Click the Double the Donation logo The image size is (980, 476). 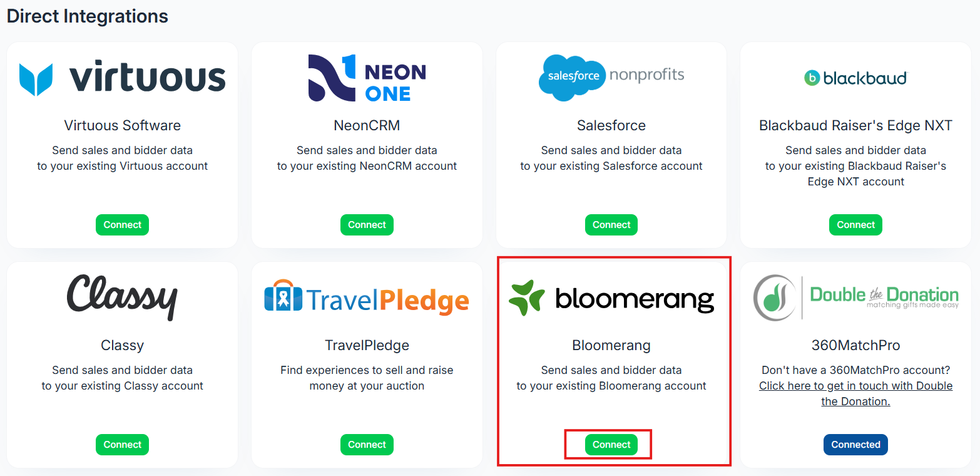click(855, 297)
